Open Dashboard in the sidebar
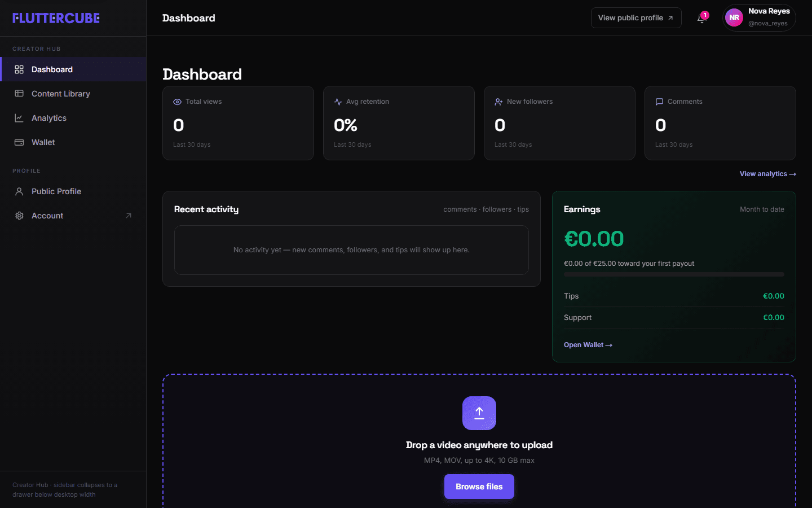Viewport: 812px width, 508px height. (x=73, y=69)
